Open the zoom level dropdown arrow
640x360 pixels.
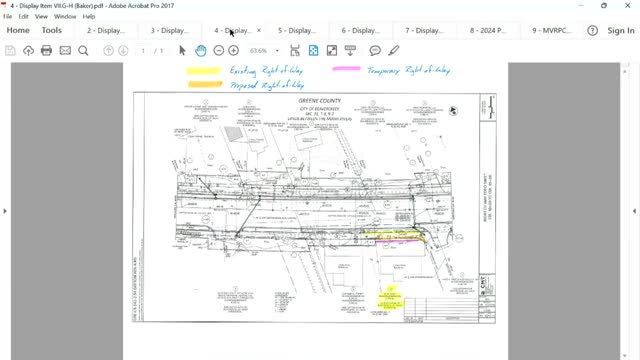tap(278, 51)
